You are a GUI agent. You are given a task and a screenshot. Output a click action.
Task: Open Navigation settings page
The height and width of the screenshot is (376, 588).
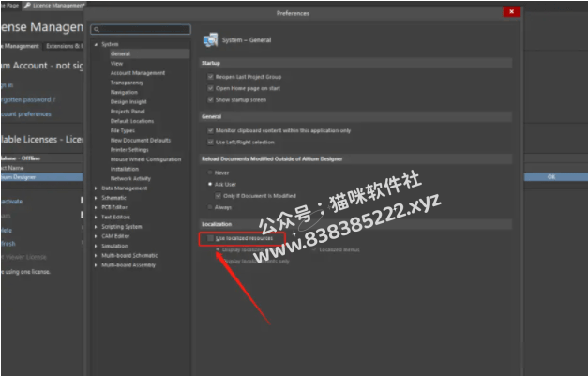point(124,92)
